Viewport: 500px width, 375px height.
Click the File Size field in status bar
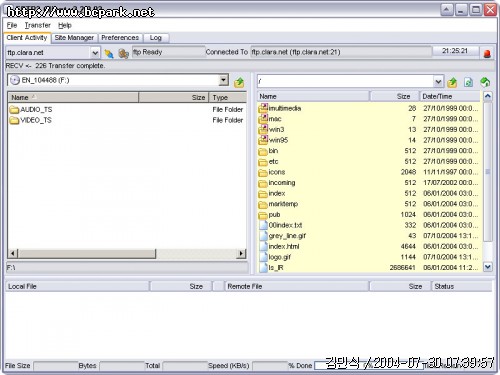pos(55,366)
